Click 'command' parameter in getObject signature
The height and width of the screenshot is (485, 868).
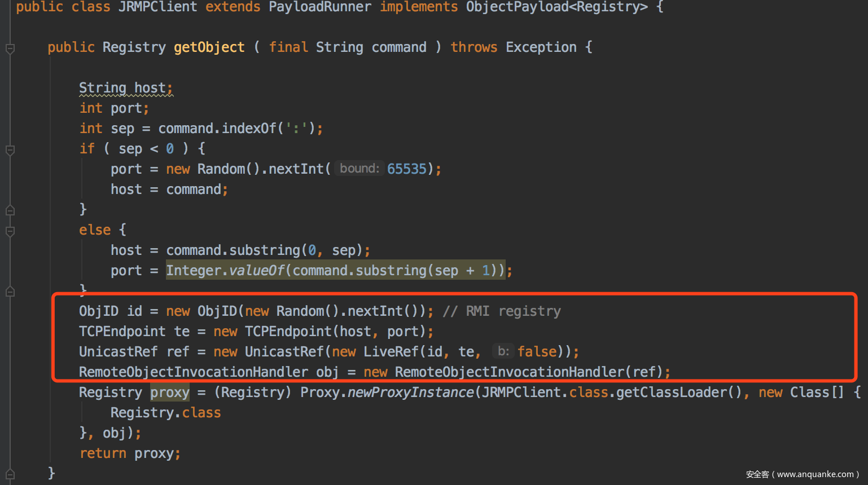point(399,47)
